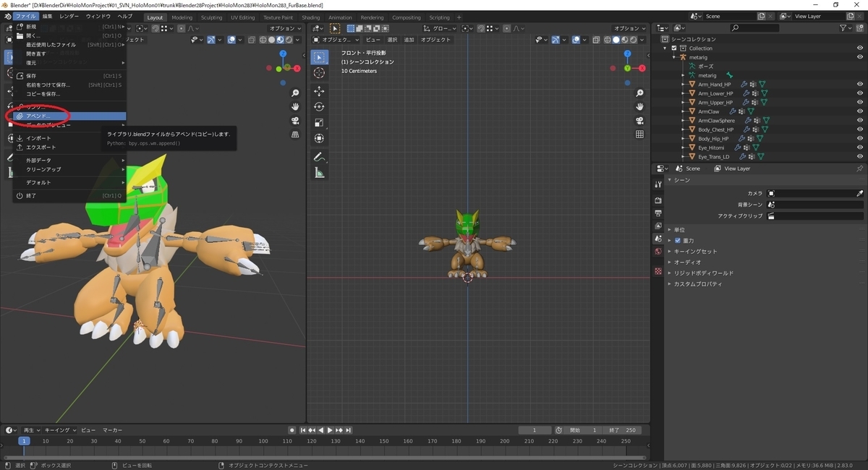Open オブジェクト mode dropdown in front viewport
This screenshot has width=868, height=470.
click(337, 40)
